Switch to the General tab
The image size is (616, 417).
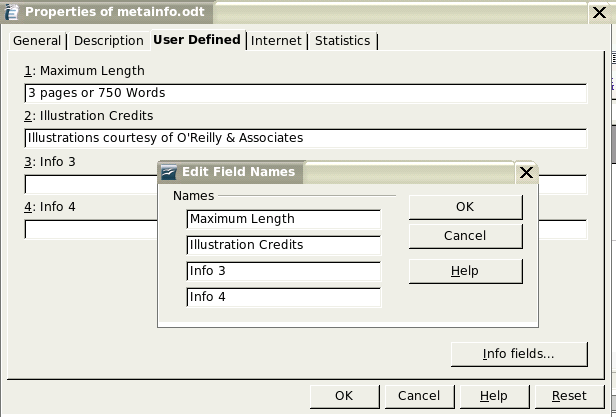[x=37, y=41]
